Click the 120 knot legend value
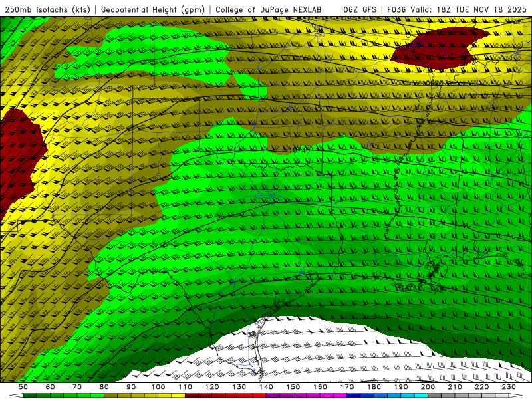The image size is (532, 399). [x=212, y=387]
